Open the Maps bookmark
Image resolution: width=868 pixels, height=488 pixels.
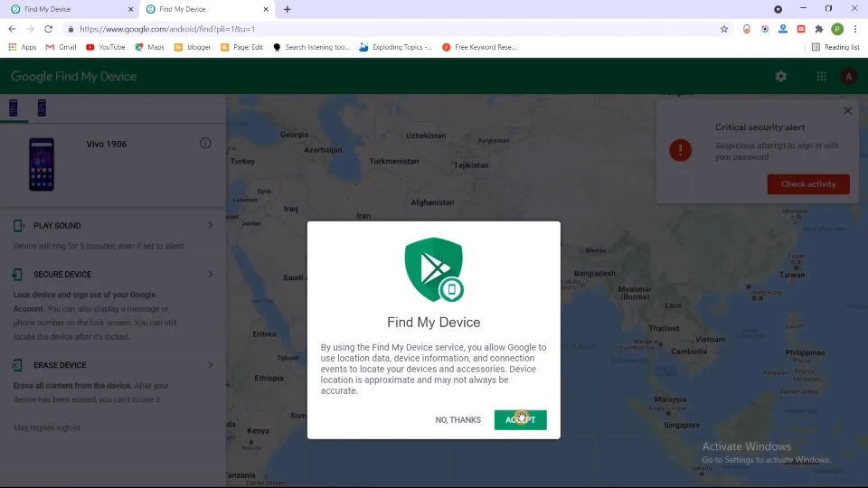[x=149, y=47]
